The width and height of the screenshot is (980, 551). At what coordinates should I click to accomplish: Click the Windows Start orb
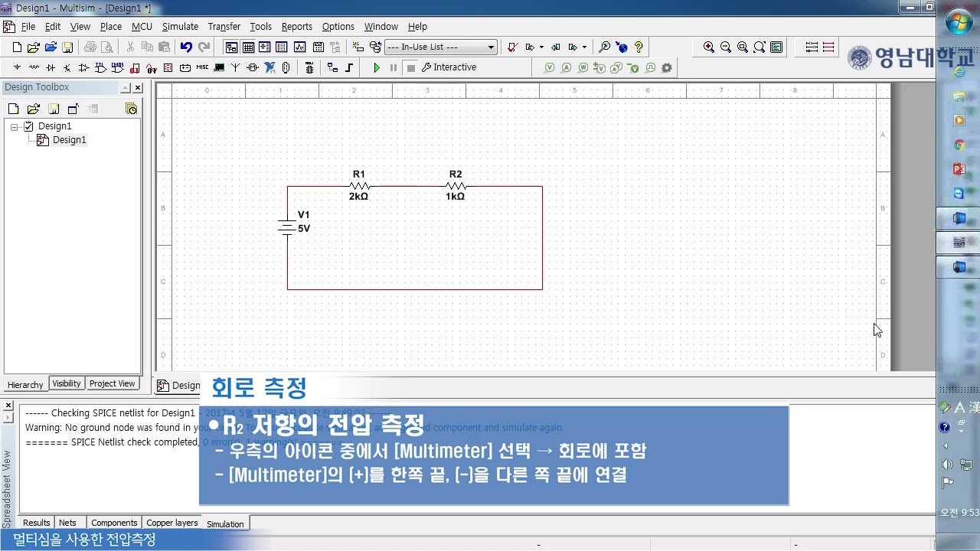click(x=959, y=23)
